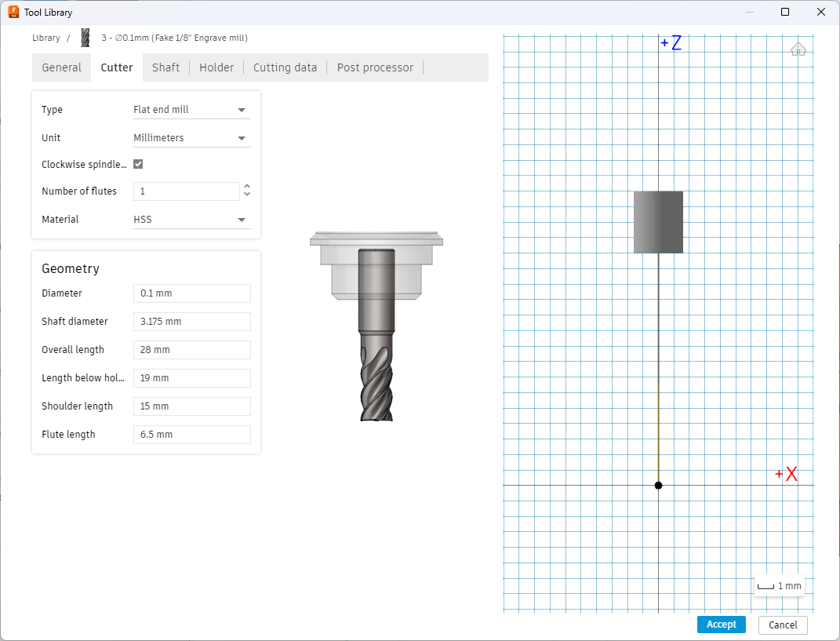Click the home view icon in preview

(798, 49)
